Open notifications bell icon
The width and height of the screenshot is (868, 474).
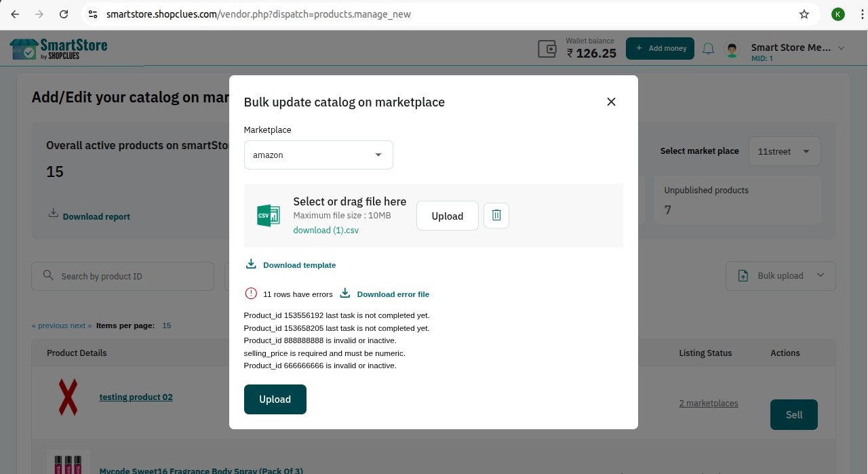(708, 49)
